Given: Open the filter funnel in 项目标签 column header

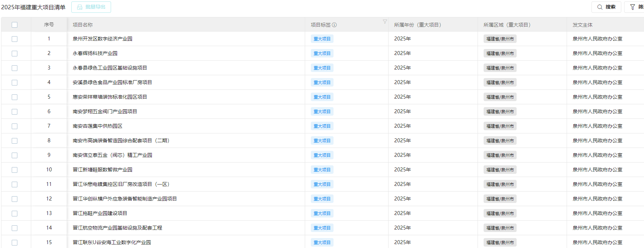Looking at the screenshot, I should [385, 22].
